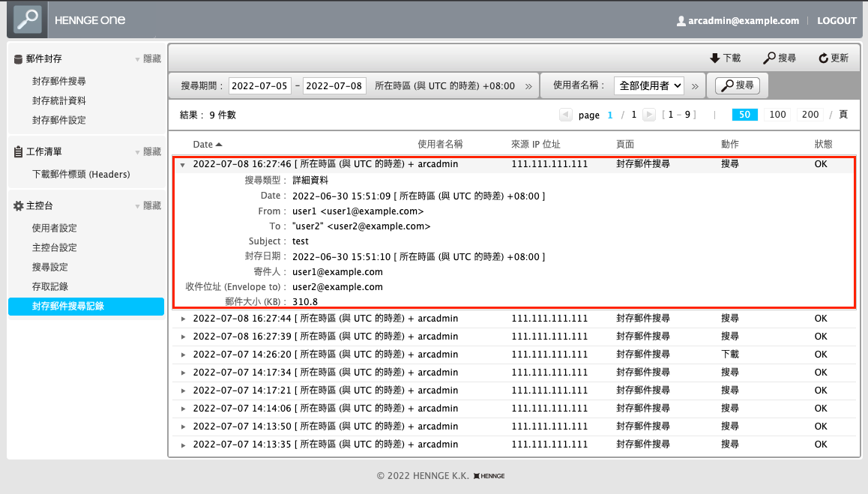Click the HENNGE One magnifier logo icon

coord(28,20)
